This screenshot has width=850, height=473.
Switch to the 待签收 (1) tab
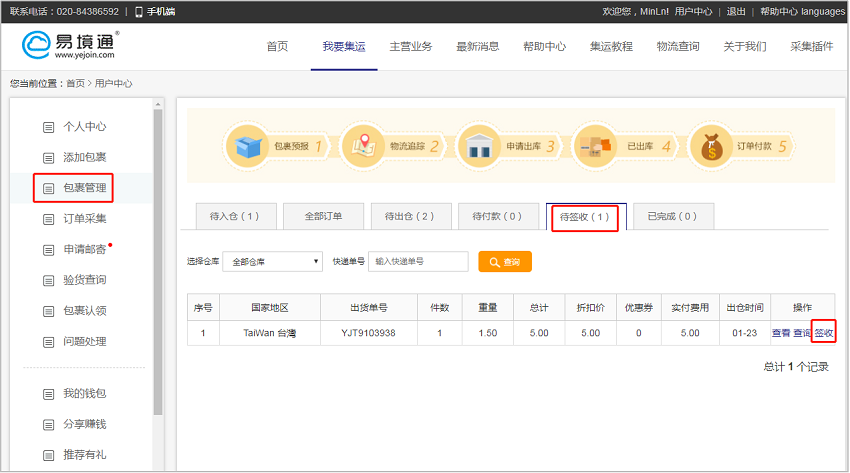585,216
